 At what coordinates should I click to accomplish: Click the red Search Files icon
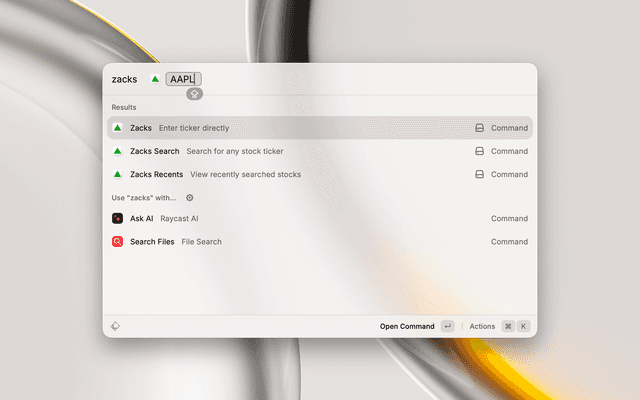pos(118,241)
